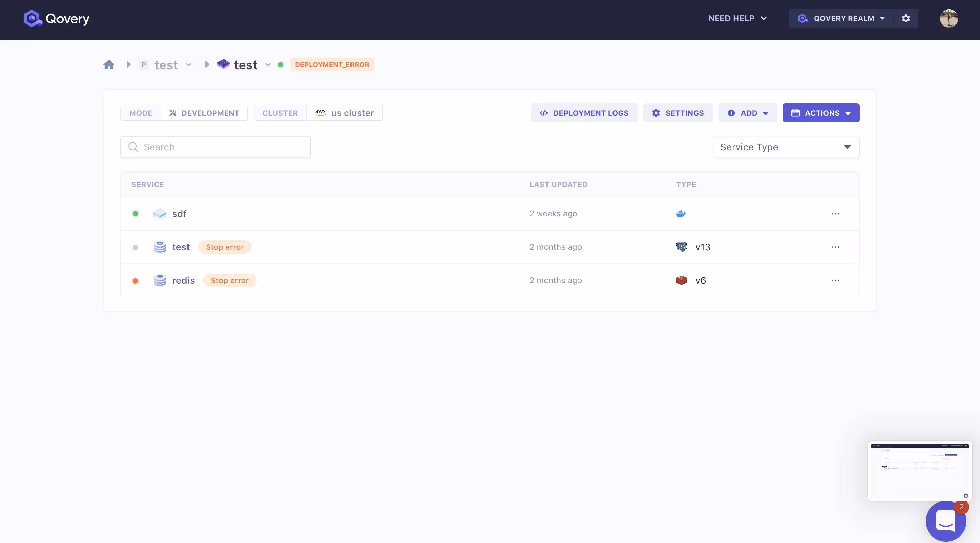Click the Docker icon on the sdf service row
The height and width of the screenshot is (543, 980).
click(681, 213)
